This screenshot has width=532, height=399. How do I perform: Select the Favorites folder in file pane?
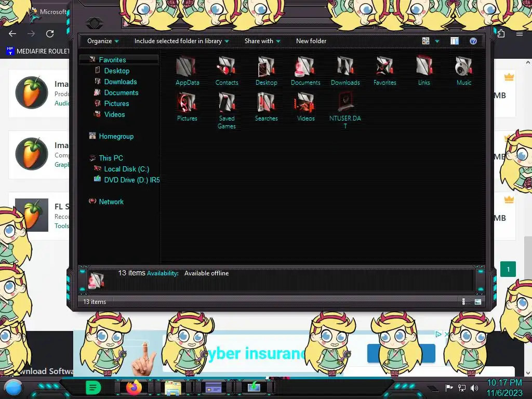click(385, 71)
